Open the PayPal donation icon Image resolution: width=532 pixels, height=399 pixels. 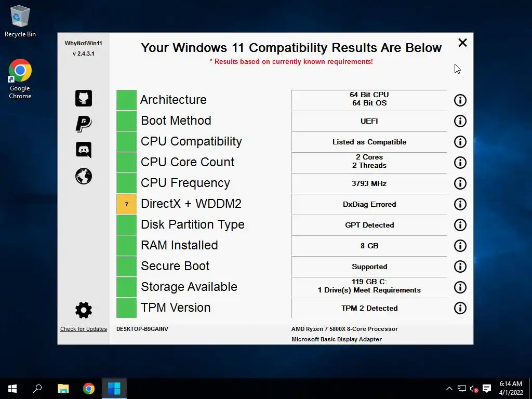pyautogui.click(x=84, y=124)
